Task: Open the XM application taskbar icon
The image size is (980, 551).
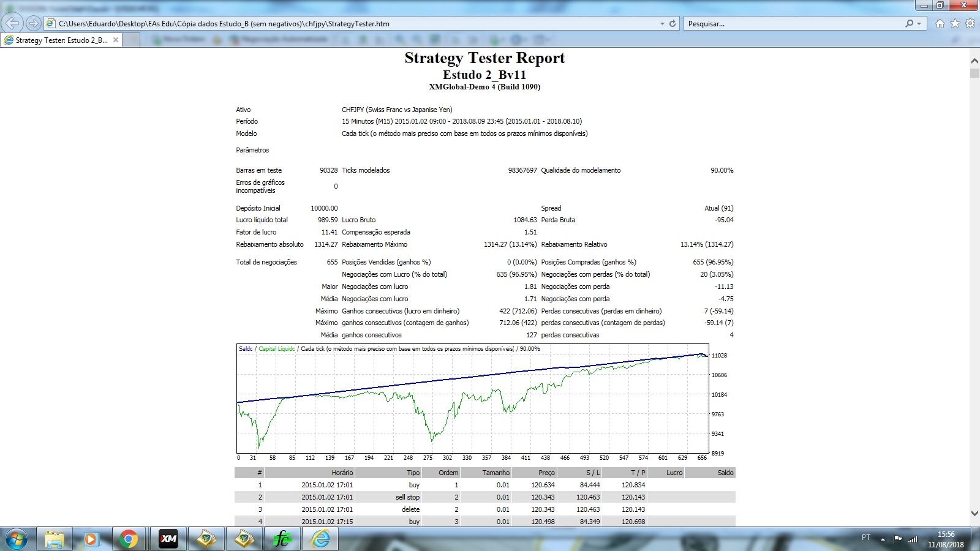Action: point(168,539)
